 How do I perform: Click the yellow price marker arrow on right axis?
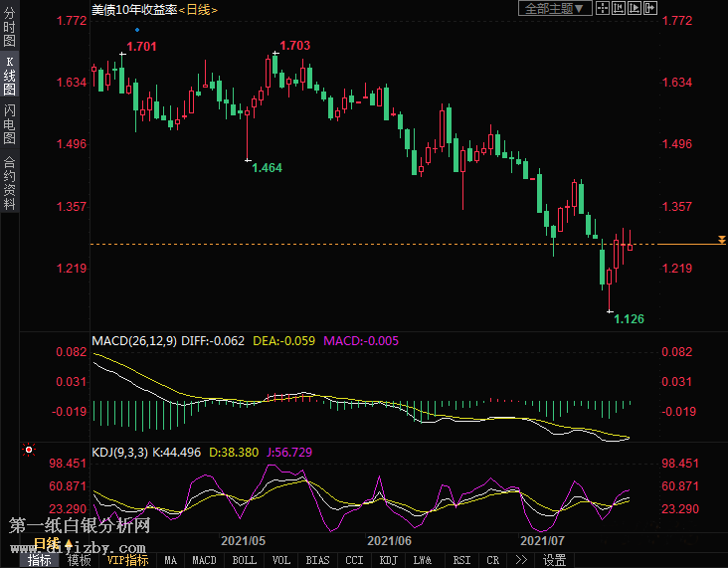point(721,242)
